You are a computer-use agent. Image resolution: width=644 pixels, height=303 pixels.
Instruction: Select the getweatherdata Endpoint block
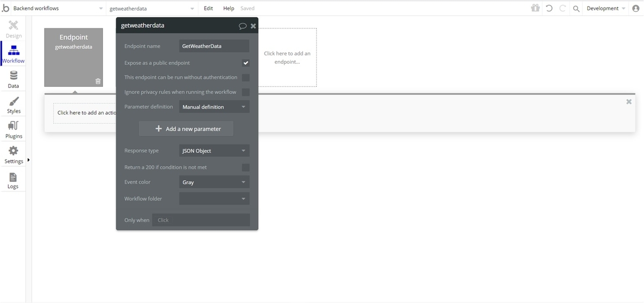click(74, 57)
